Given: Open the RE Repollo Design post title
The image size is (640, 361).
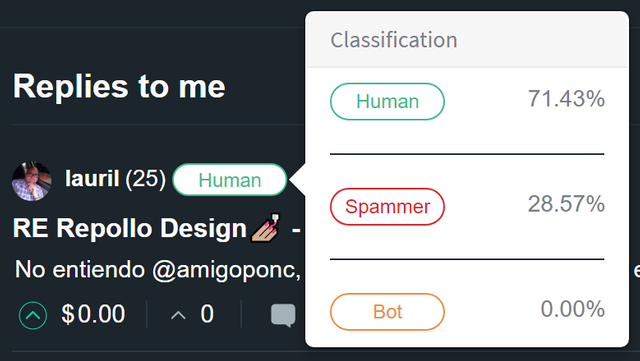Looking at the screenshot, I should tap(130, 228).
